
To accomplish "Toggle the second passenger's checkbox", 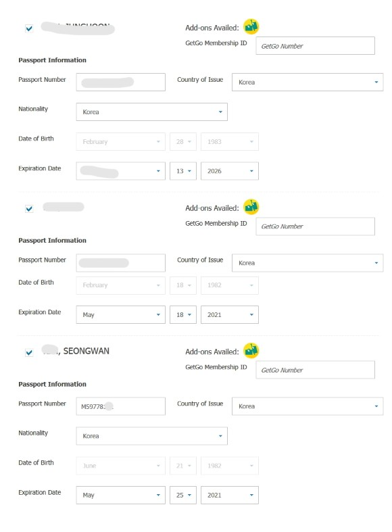I will (29, 209).
